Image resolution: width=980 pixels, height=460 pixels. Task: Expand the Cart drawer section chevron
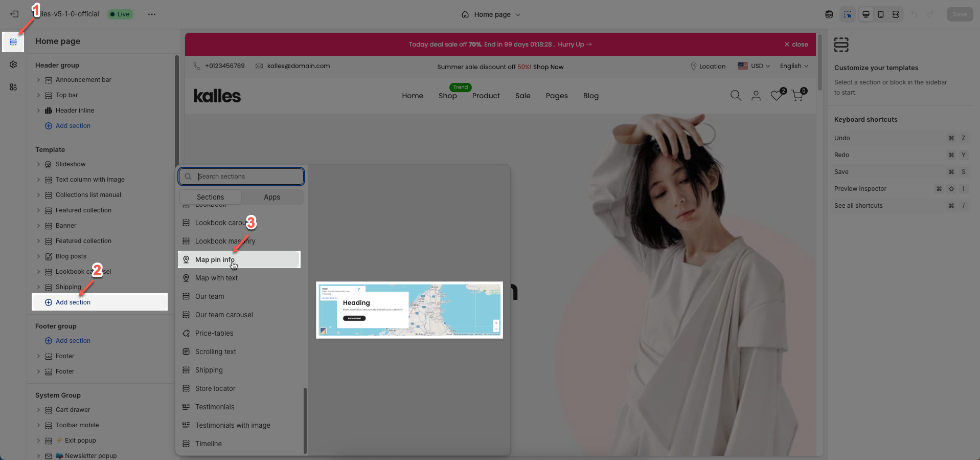tap(38, 410)
